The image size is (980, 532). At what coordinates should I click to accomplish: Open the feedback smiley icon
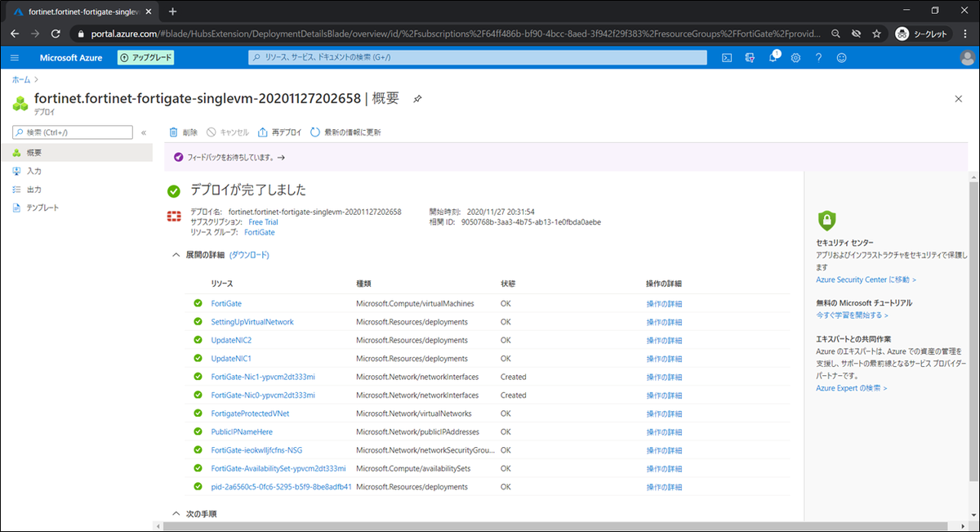841,57
